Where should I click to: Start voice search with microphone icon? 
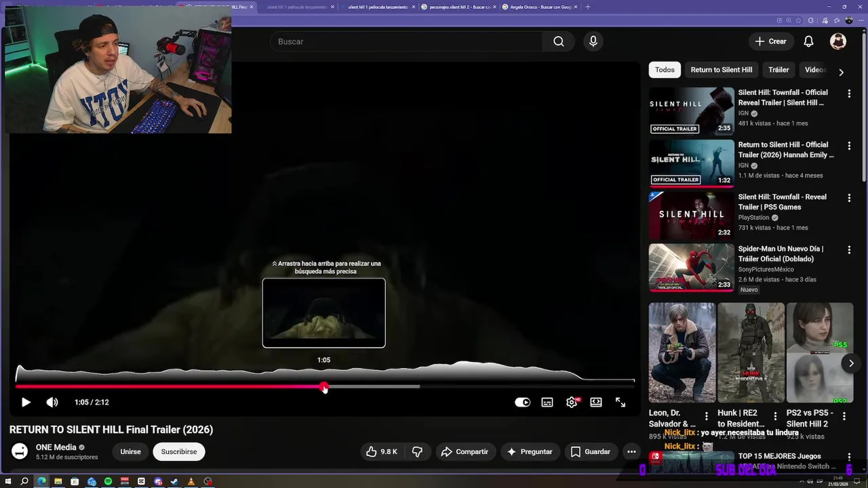(593, 41)
